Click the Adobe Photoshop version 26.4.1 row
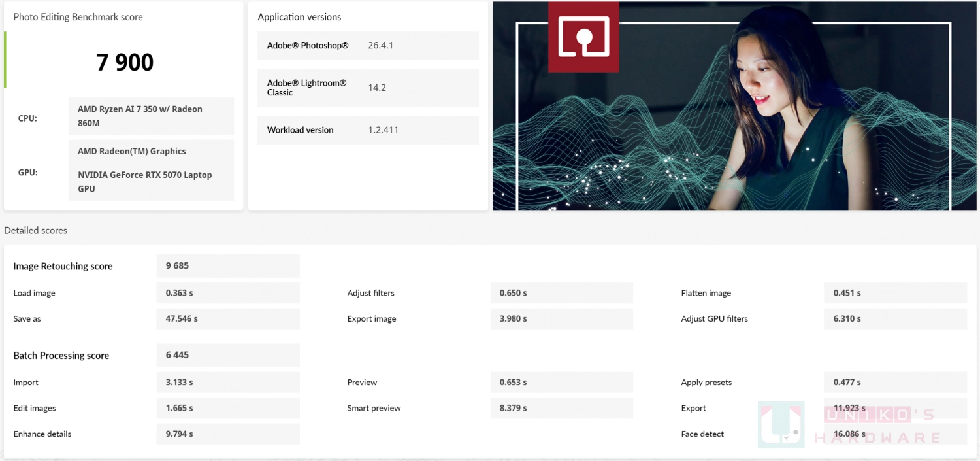 (x=368, y=46)
